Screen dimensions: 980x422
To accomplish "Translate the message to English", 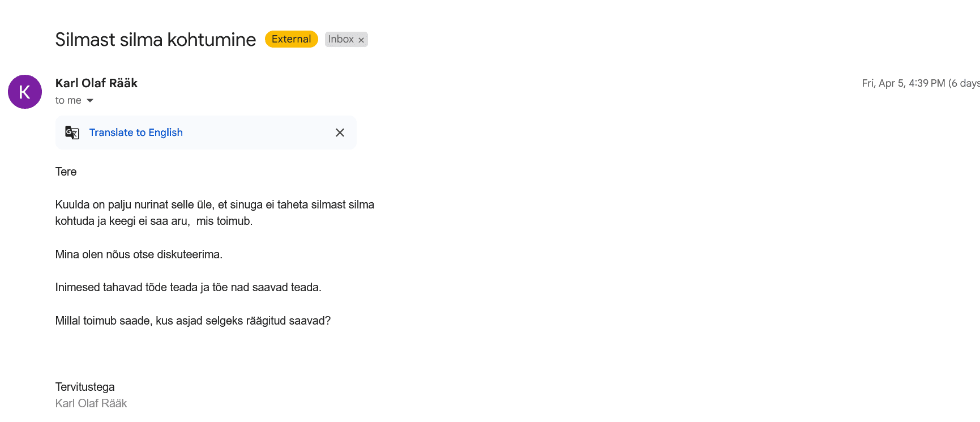I will (x=136, y=133).
